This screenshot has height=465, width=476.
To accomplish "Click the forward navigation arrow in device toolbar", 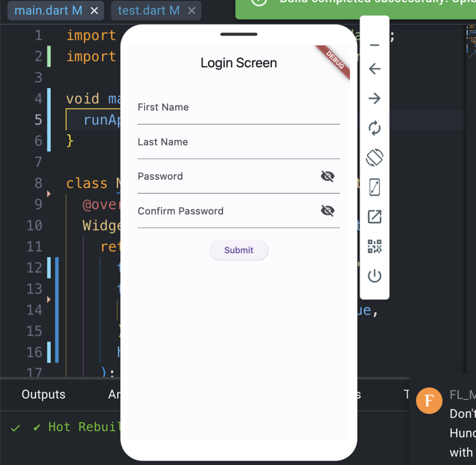I will click(x=374, y=98).
